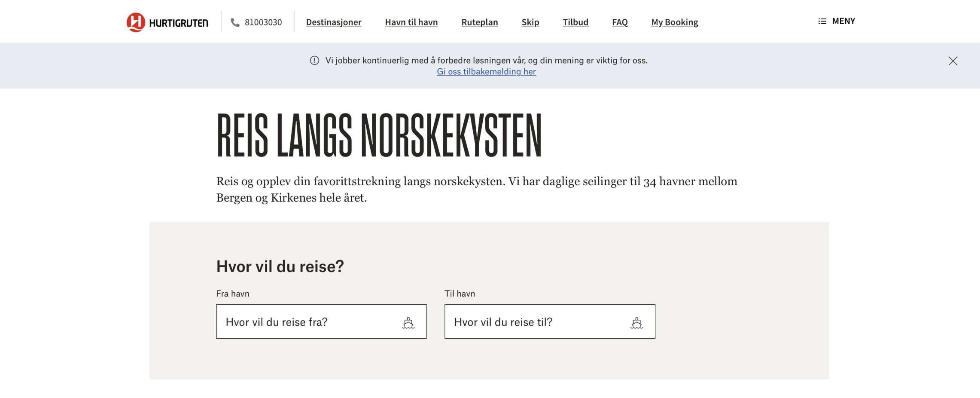Select the Skip navigation link
The image size is (980, 398).
coord(530,22)
